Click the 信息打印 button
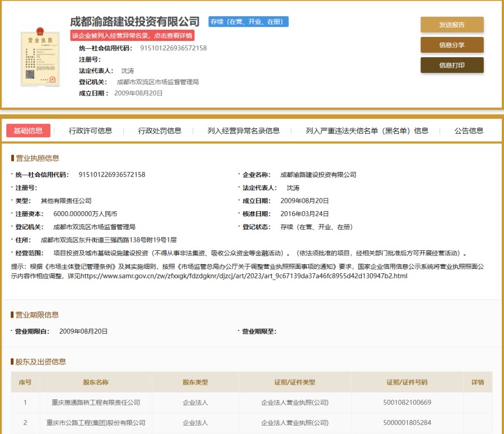The height and width of the screenshot is (434, 504). (452, 66)
